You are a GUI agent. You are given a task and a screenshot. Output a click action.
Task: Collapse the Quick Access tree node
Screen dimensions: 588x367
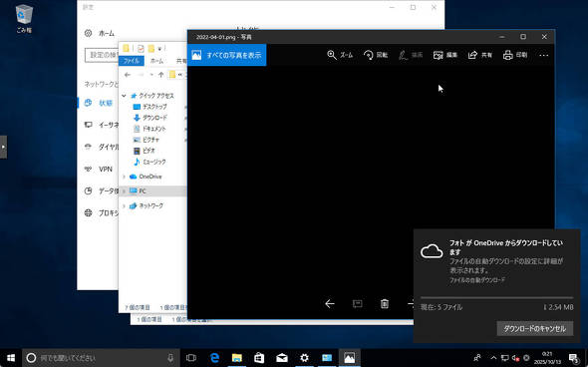pyautogui.click(x=124, y=96)
